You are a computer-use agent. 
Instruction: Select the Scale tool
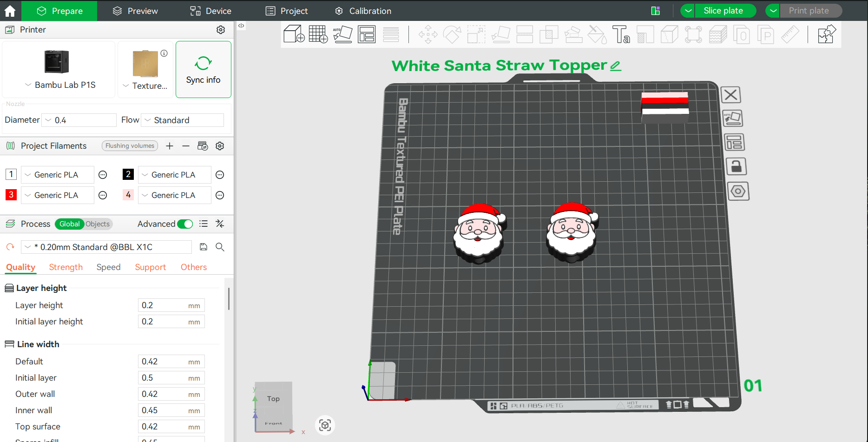tap(476, 34)
